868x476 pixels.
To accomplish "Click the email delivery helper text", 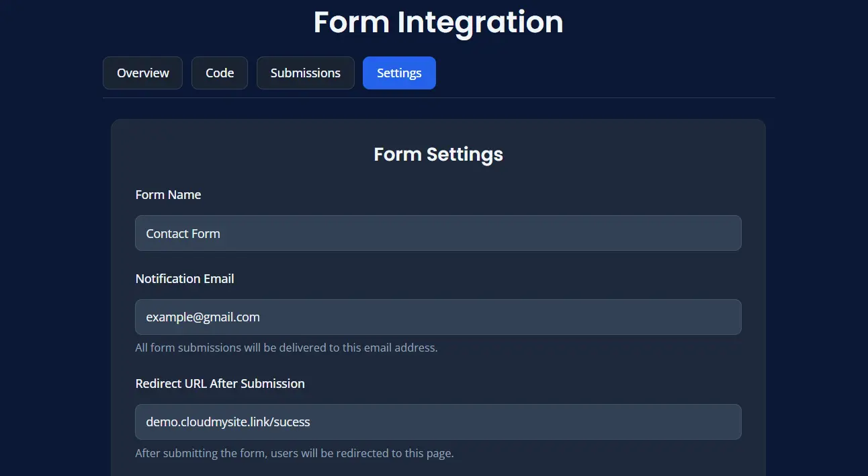I will point(286,348).
